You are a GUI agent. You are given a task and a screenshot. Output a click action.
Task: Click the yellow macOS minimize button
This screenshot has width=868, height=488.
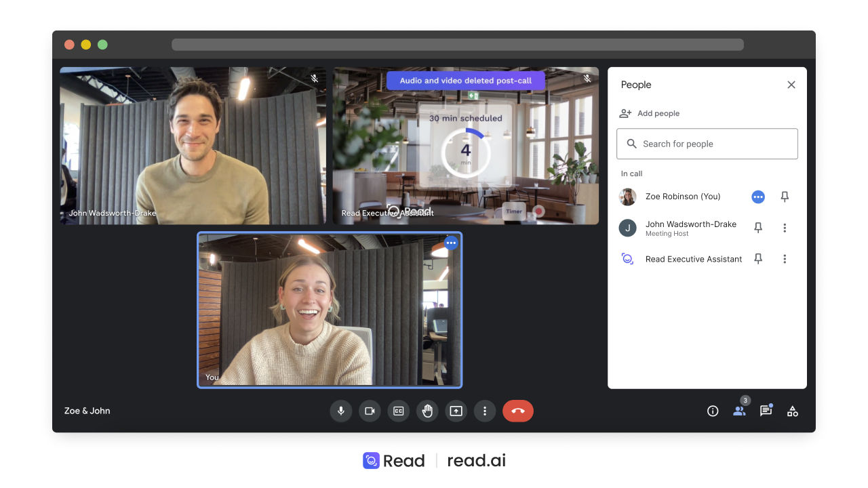click(x=86, y=45)
